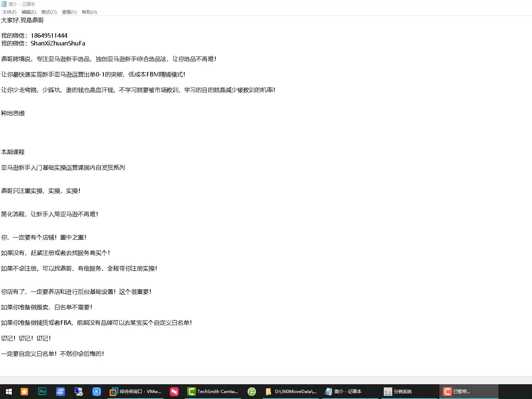Click the line 种地思维
This screenshot has height=399, width=532.
13,113
